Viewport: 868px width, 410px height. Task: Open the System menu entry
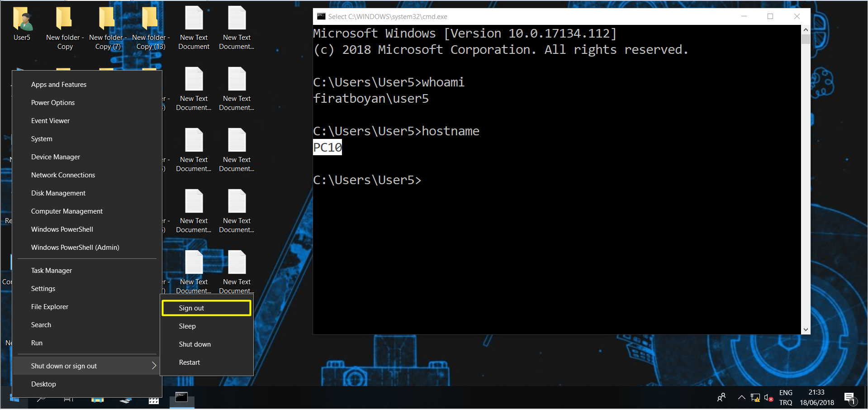coord(87,139)
